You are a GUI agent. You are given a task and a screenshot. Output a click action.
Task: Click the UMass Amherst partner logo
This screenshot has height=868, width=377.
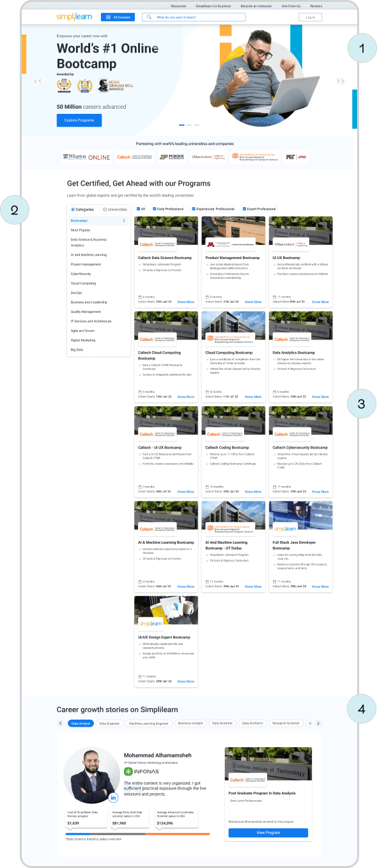coord(208,157)
